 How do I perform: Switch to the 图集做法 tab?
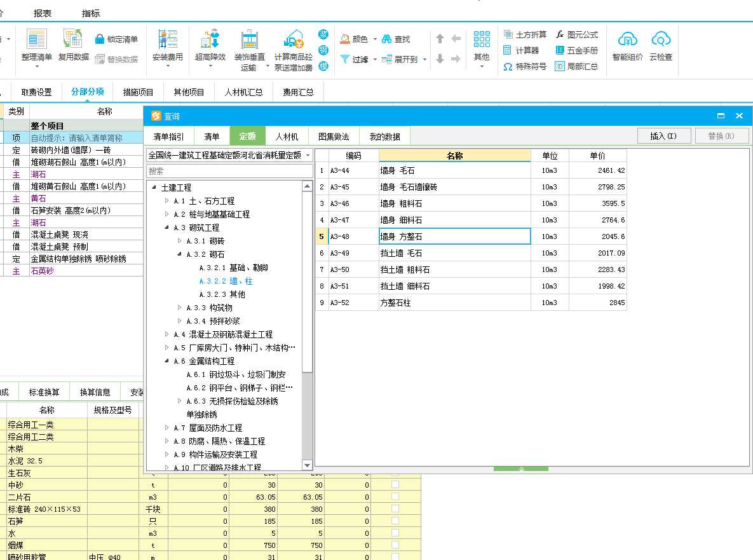click(x=334, y=137)
